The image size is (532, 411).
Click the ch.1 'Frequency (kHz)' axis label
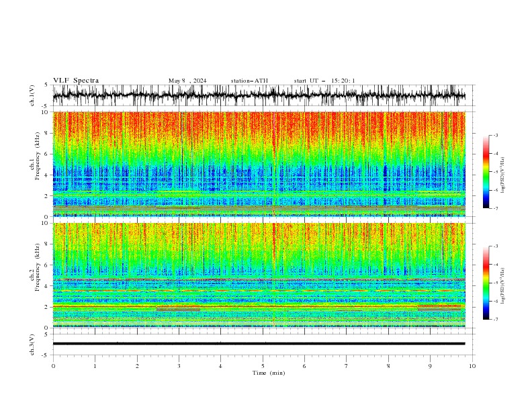[38, 156]
